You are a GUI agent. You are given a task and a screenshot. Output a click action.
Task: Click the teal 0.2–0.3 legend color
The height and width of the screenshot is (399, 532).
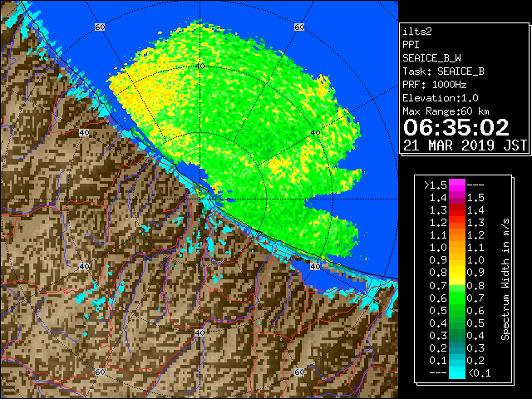point(457,348)
